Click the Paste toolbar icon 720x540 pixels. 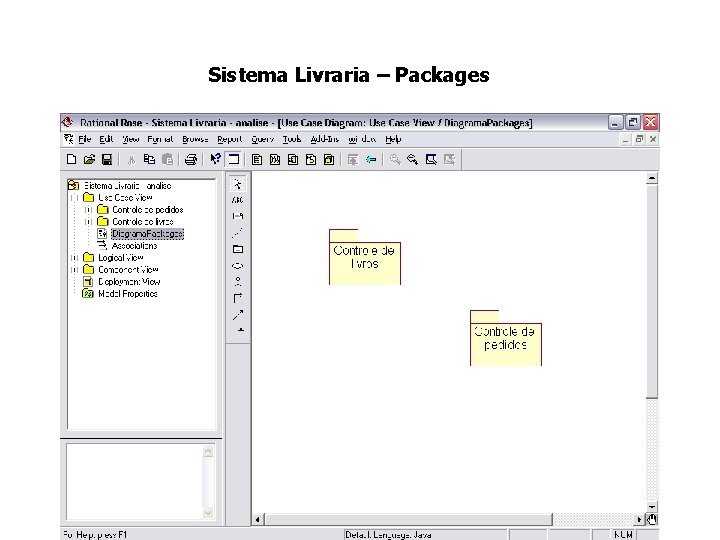[x=168, y=159]
